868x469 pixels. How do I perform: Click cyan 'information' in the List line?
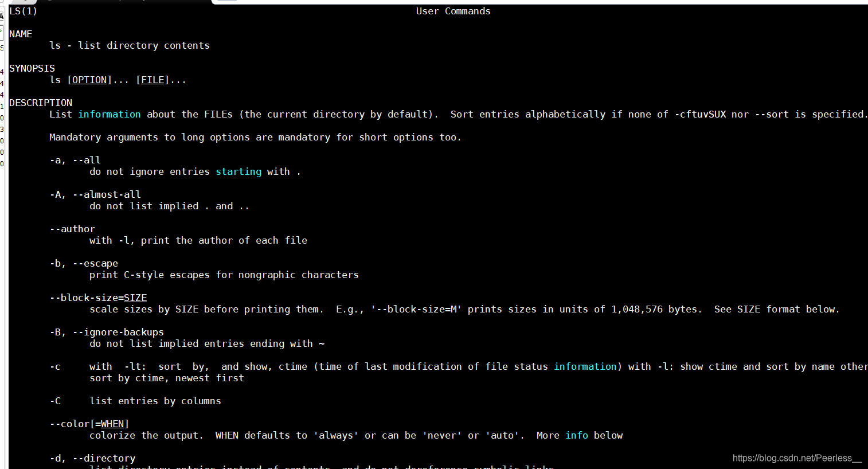point(110,114)
